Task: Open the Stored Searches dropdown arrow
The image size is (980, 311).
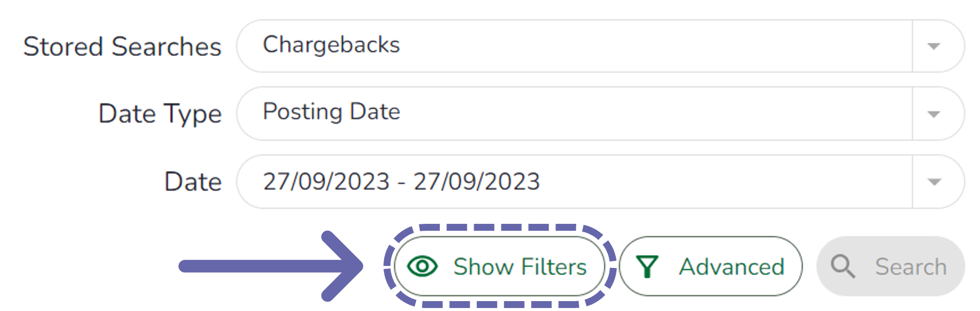Action: click(934, 47)
